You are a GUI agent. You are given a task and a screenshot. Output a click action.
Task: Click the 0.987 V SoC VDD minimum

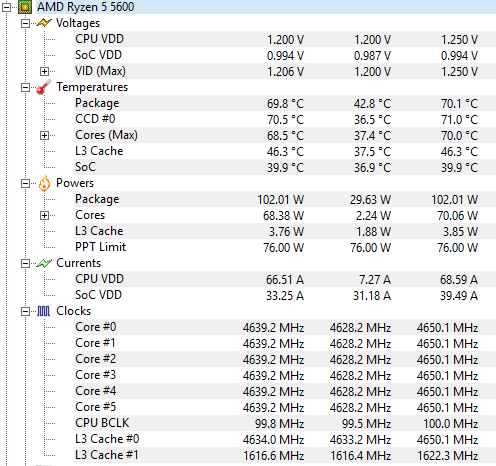click(x=372, y=56)
